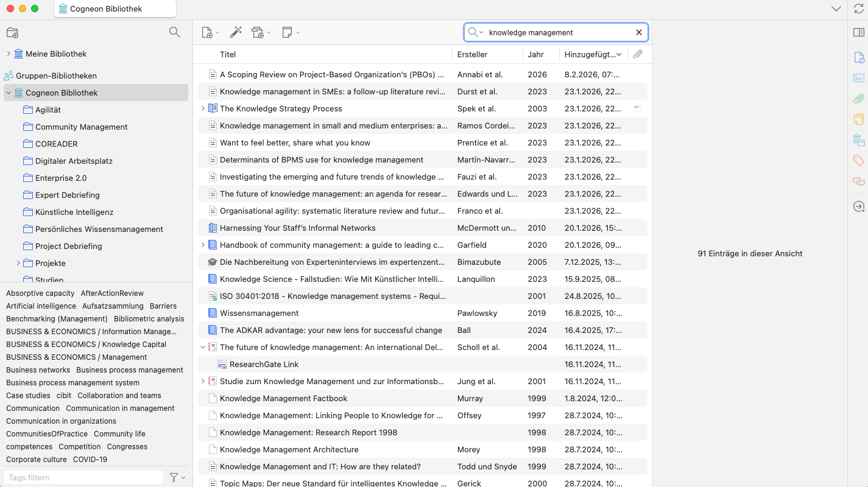
Task: Open the New Note toolbar icon
Action: pyautogui.click(x=288, y=32)
